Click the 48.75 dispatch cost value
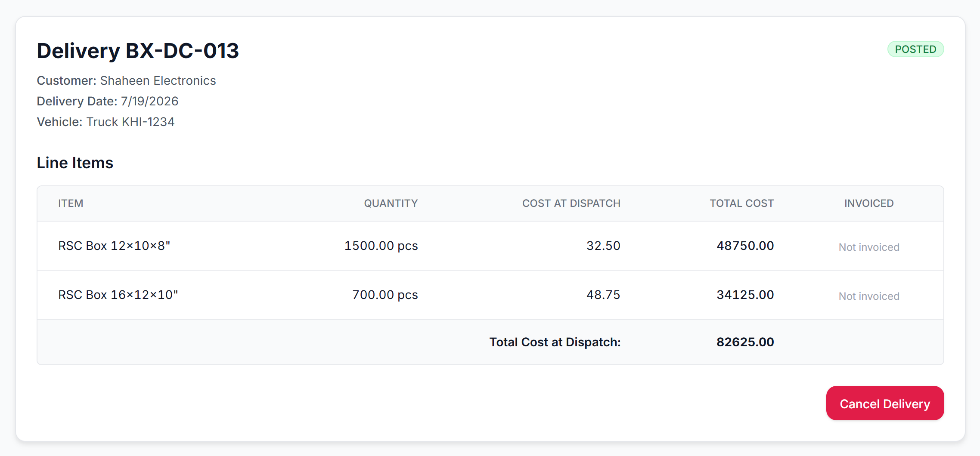 coord(603,295)
